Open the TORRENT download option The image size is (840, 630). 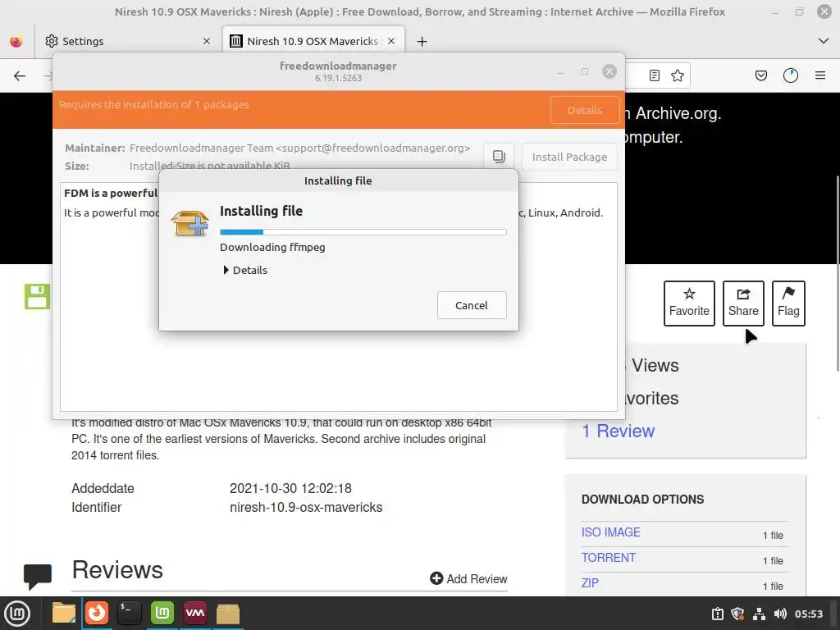609,558
